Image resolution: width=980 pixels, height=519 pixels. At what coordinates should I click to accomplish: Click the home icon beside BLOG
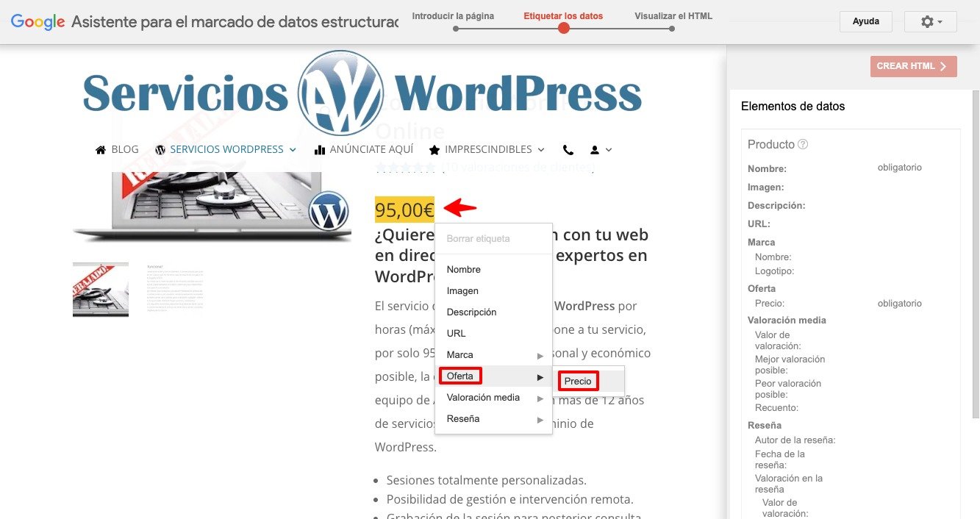(101, 150)
